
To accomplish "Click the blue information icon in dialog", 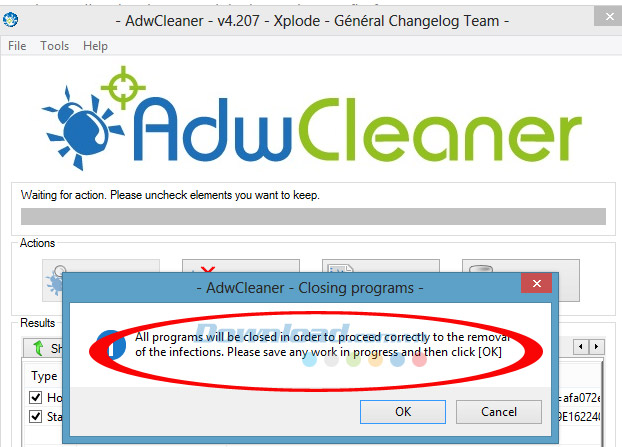I will (111, 345).
